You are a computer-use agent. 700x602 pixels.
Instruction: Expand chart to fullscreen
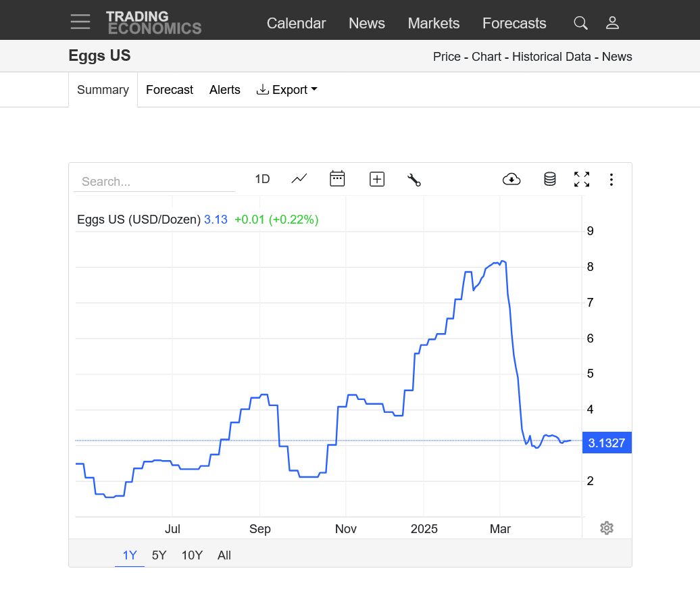tap(582, 180)
